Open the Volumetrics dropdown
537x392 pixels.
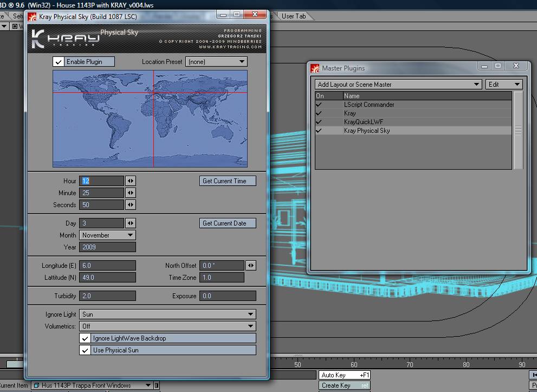click(167, 326)
